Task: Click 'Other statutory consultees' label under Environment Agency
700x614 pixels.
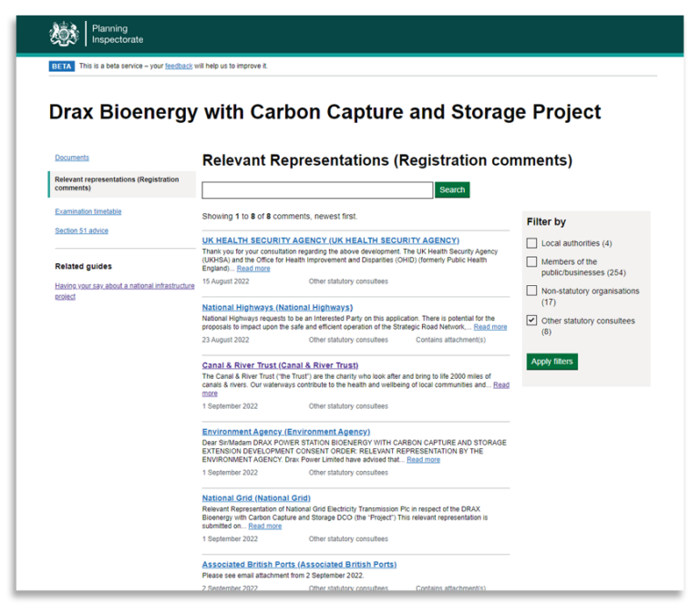Action: click(348, 473)
